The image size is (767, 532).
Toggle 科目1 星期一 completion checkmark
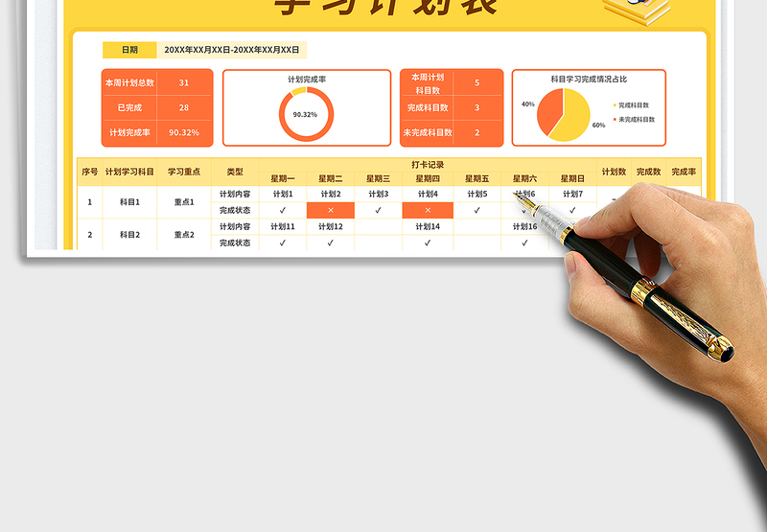point(282,210)
